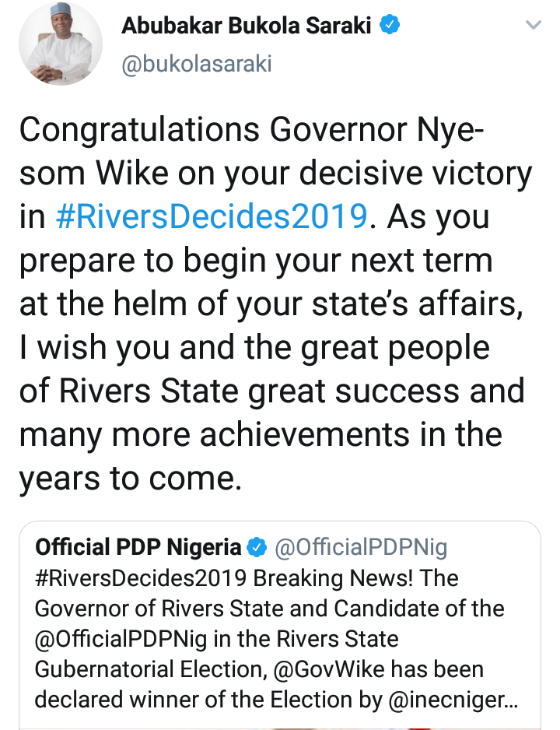Click verified badge beside Official PDP Nigeria
Viewport: 560px width, 730px height.
pyautogui.click(x=256, y=548)
